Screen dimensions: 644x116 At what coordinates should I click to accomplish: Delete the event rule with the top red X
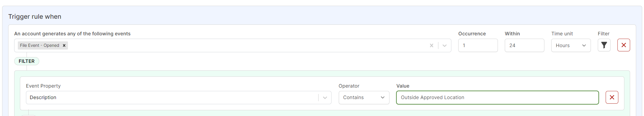coord(623,45)
